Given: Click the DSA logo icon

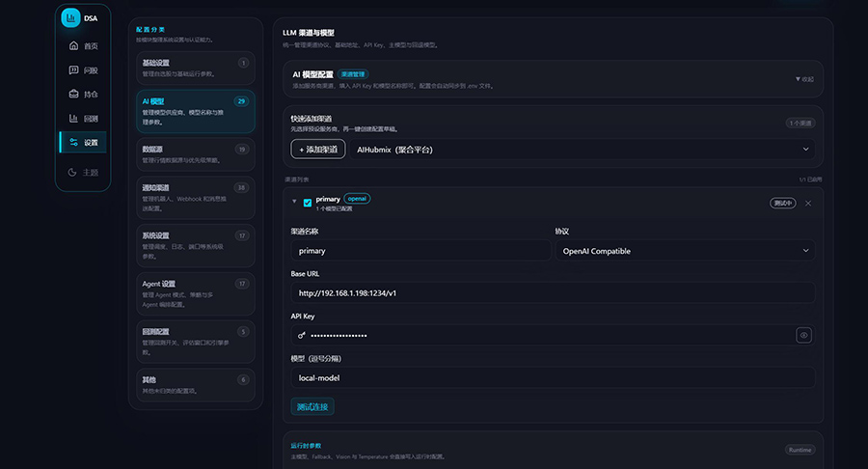Looking at the screenshot, I should (70, 17).
